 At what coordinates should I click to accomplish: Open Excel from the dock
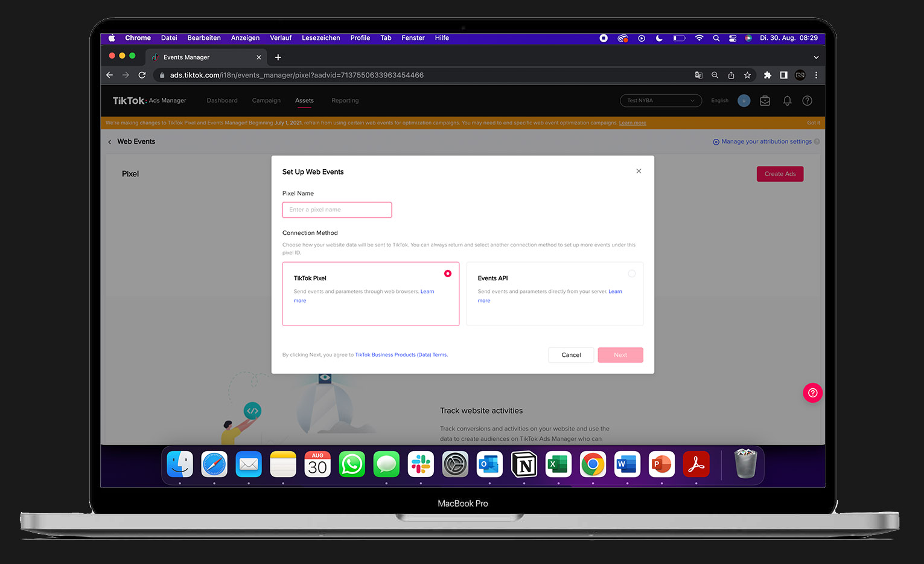558,464
